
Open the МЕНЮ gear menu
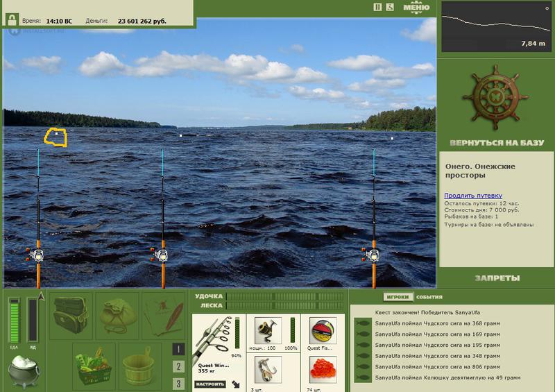pos(416,8)
